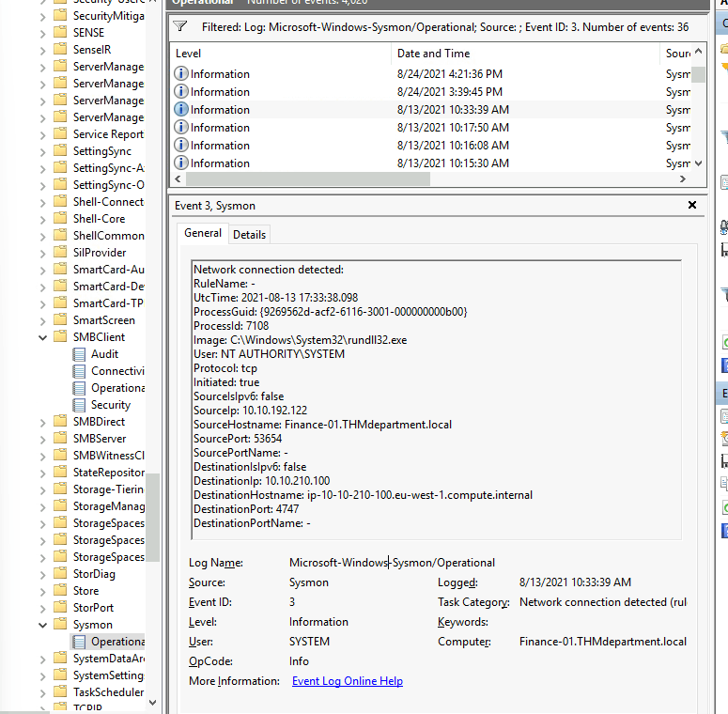Click info icon of 3:39:45 PM event
728x714 pixels.
coord(181,91)
